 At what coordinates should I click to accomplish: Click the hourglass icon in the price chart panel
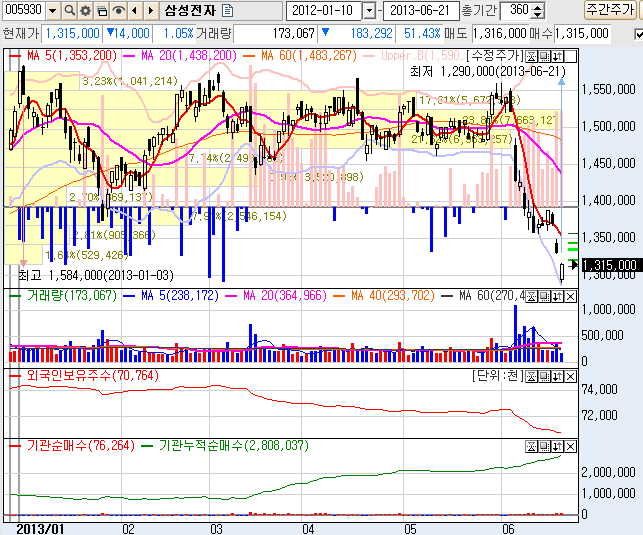(531, 56)
